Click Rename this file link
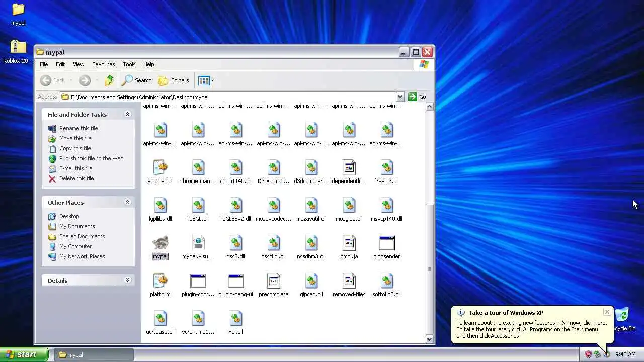This screenshot has height=362, width=644. tap(78, 128)
